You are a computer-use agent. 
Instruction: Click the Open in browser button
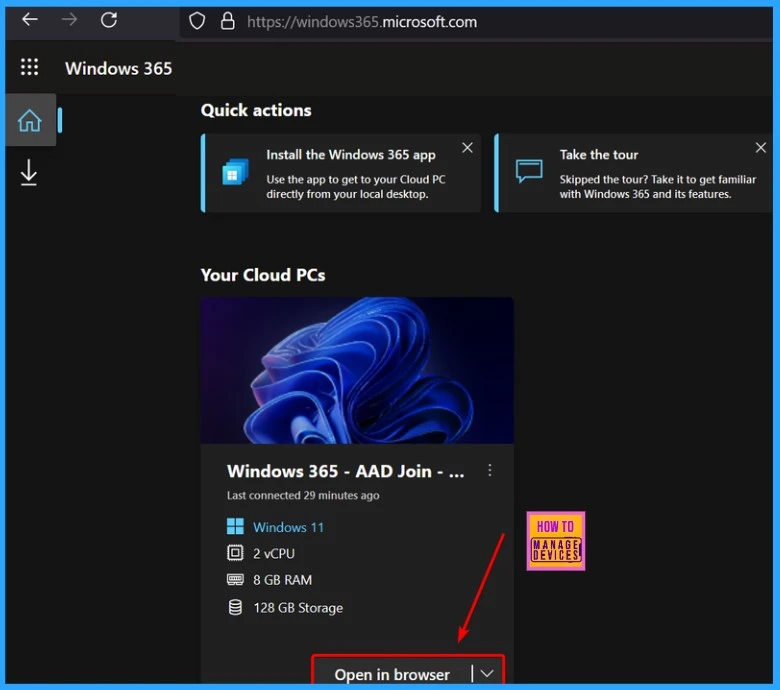pyautogui.click(x=392, y=674)
